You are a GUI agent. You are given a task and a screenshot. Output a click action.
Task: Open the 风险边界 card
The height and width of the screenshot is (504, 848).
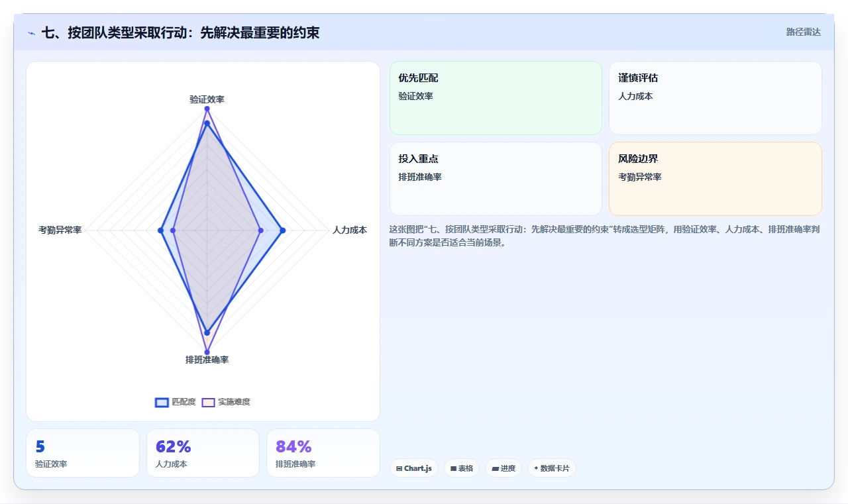click(x=715, y=179)
